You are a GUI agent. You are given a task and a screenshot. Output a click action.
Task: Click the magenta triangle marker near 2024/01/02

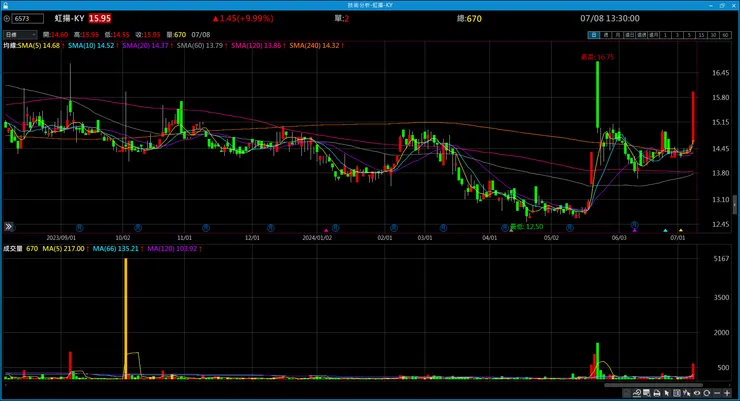pos(326,231)
